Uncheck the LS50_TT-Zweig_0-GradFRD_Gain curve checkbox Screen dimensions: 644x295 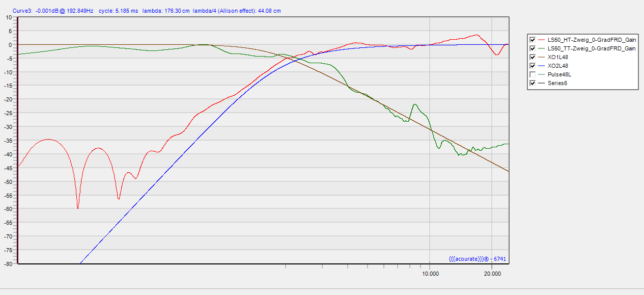coord(533,48)
